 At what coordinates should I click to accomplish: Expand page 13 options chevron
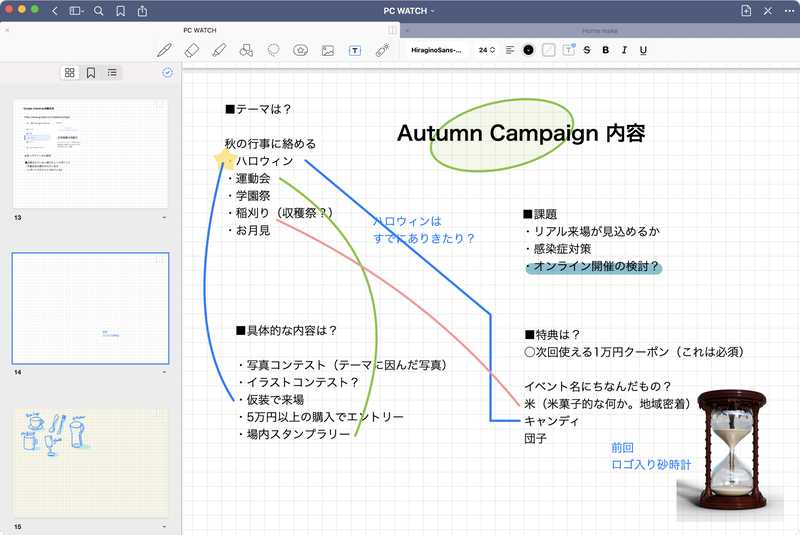tap(164, 217)
